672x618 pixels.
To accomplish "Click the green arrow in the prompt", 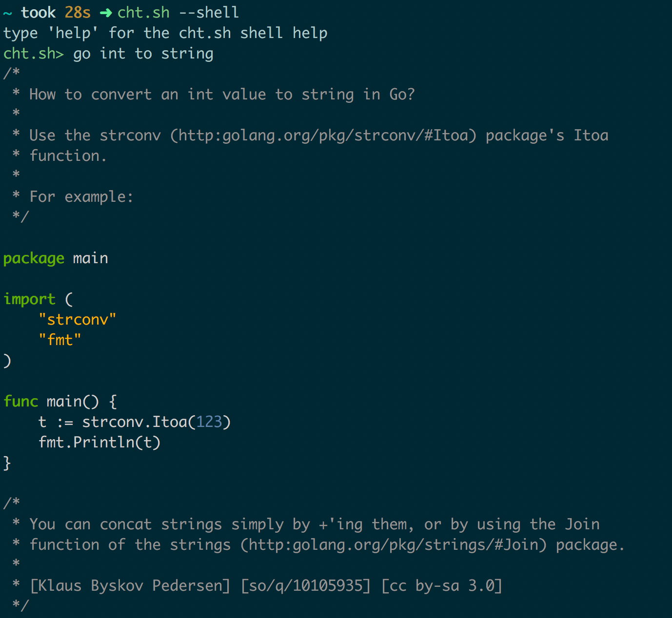I will tap(106, 13).
